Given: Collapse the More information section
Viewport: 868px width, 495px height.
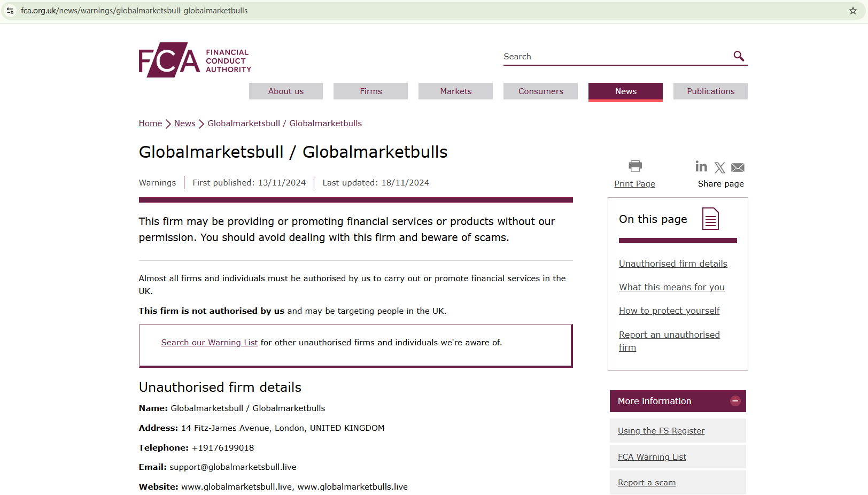Looking at the screenshot, I should (x=735, y=401).
